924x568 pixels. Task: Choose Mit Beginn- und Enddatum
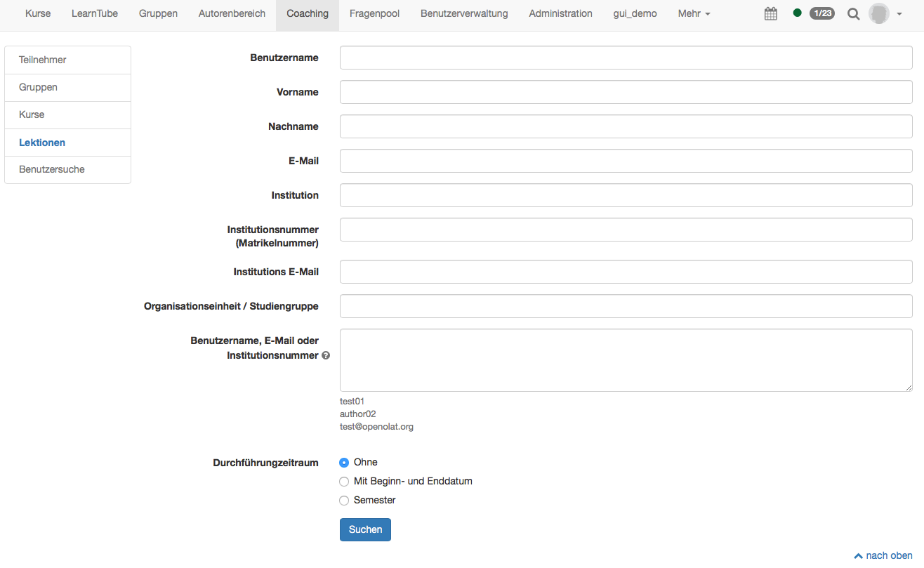[343, 481]
